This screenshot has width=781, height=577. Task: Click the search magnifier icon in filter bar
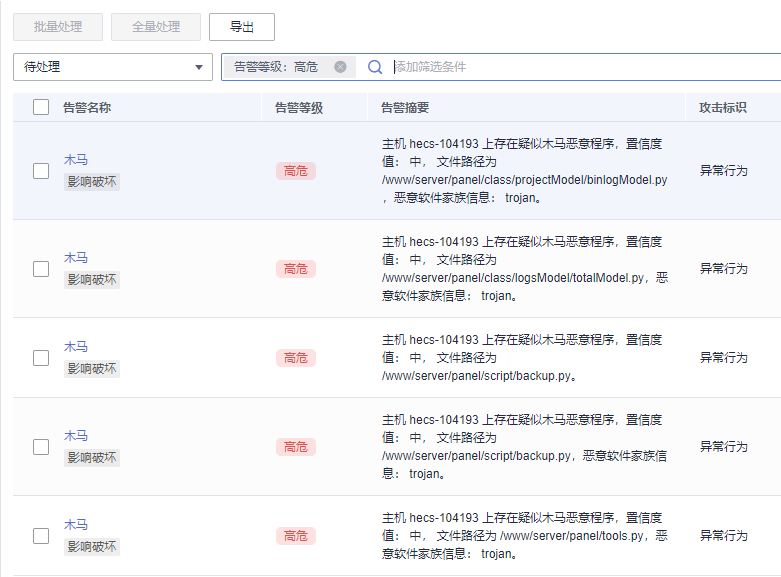coord(375,67)
